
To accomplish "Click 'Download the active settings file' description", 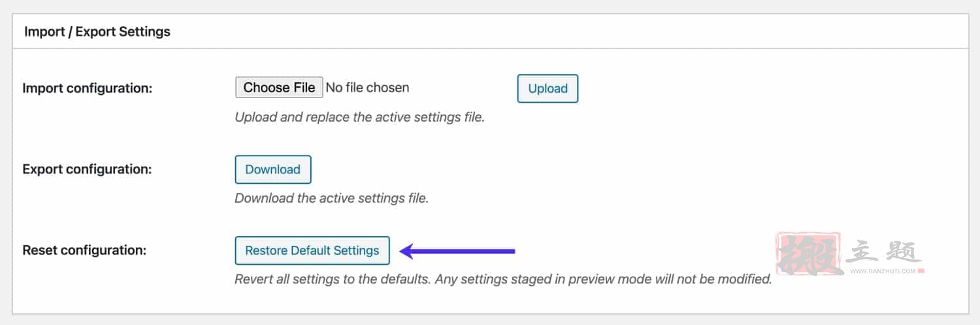I will [x=331, y=197].
